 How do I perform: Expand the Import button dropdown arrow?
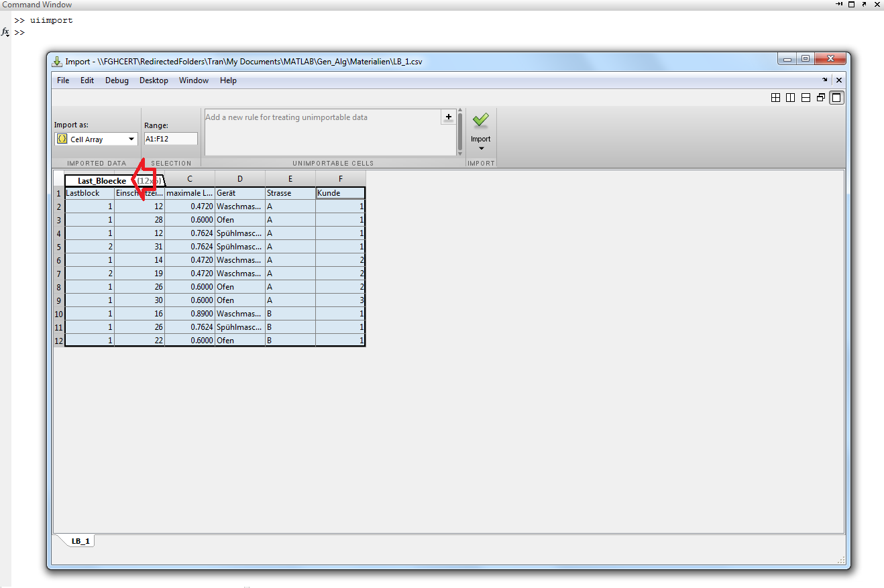(x=481, y=148)
